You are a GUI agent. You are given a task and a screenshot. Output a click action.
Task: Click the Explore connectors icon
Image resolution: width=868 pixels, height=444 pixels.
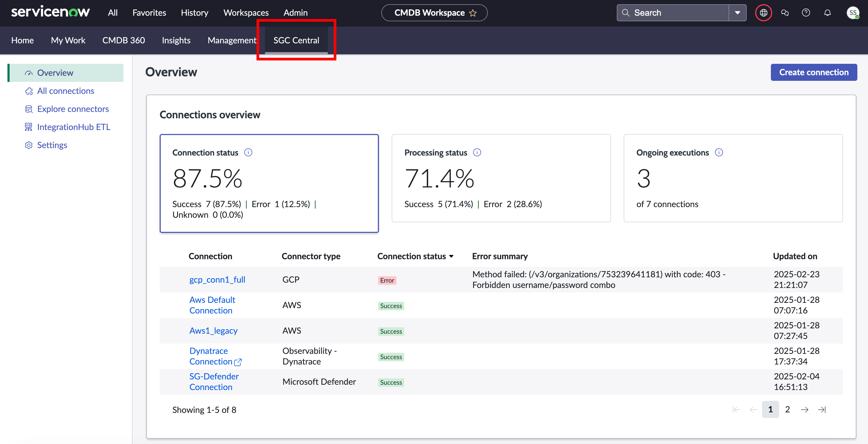(29, 109)
